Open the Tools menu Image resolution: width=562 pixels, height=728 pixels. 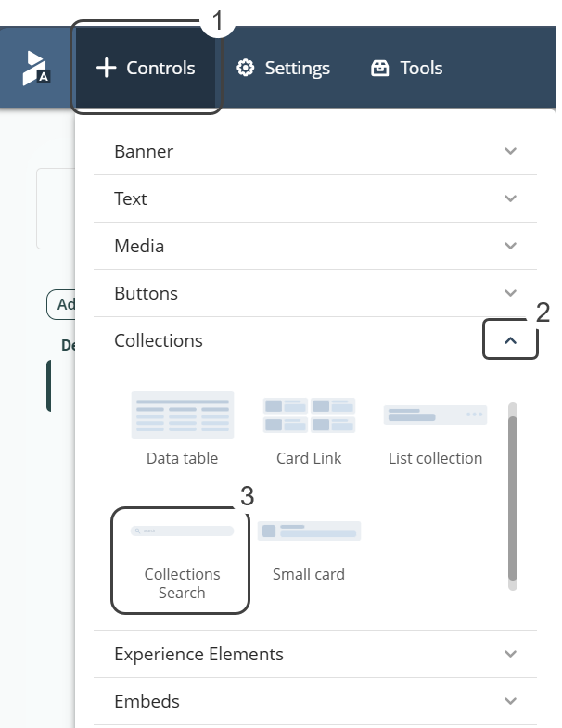[406, 68]
